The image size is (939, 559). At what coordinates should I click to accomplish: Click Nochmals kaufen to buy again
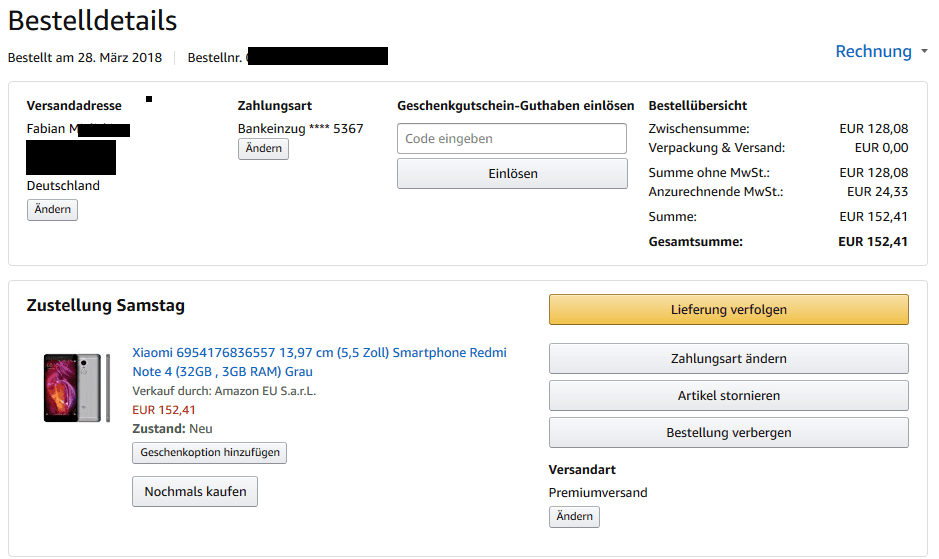point(195,492)
